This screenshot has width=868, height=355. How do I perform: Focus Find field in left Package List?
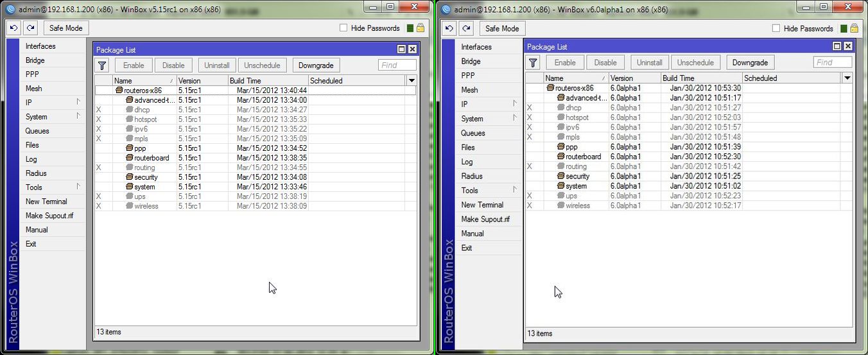point(397,65)
